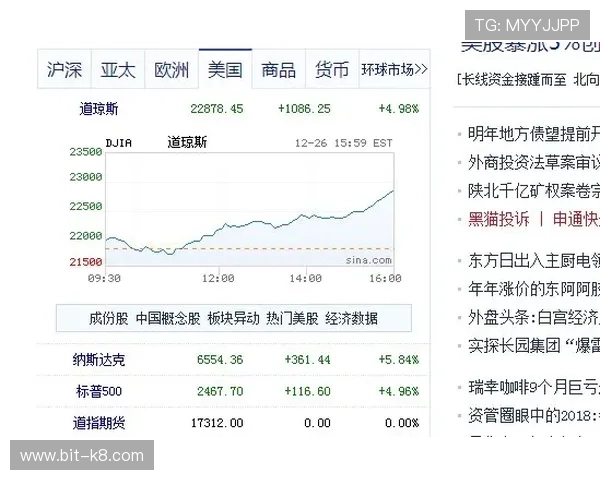This screenshot has width=600, height=480.
Task: Click the 纳斯达克 change +361.44
Action: 307,360
